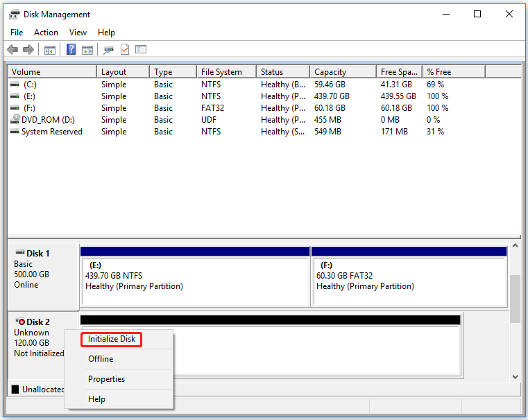
Task: Open the blue Help question-mark toolbar icon
Action: pyautogui.click(x=71, y=49)
